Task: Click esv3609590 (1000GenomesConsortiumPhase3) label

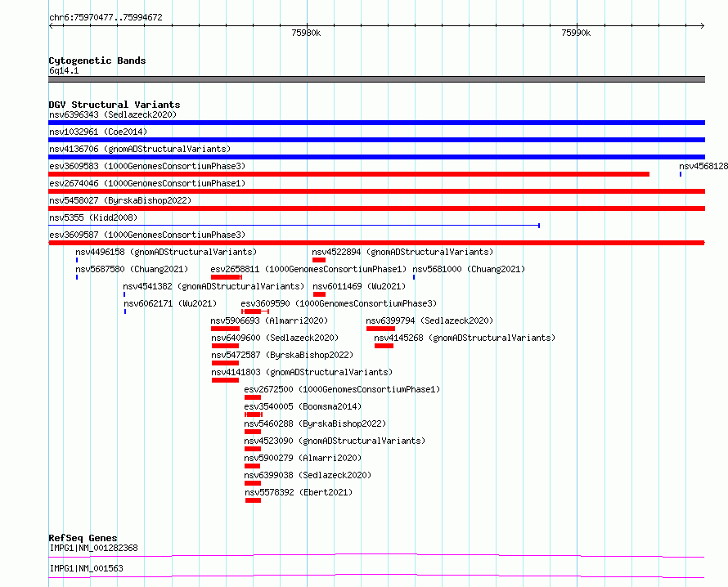Action: coord(339,303)
